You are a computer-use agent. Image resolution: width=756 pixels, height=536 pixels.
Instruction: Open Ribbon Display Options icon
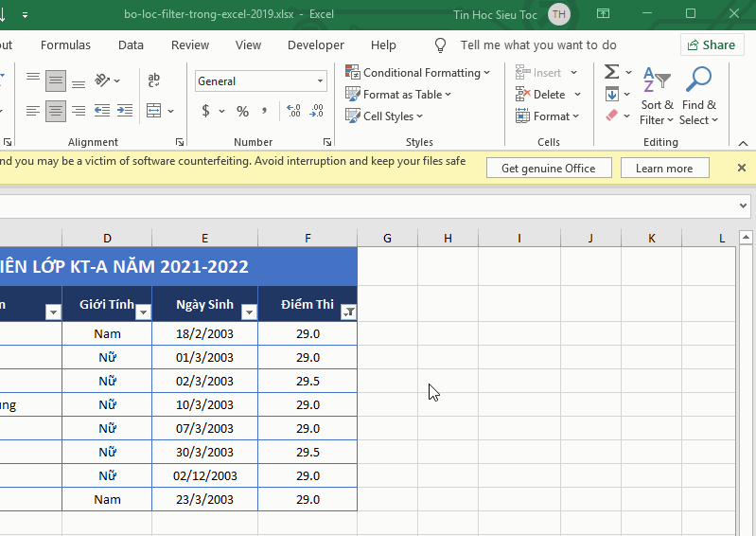603,13
